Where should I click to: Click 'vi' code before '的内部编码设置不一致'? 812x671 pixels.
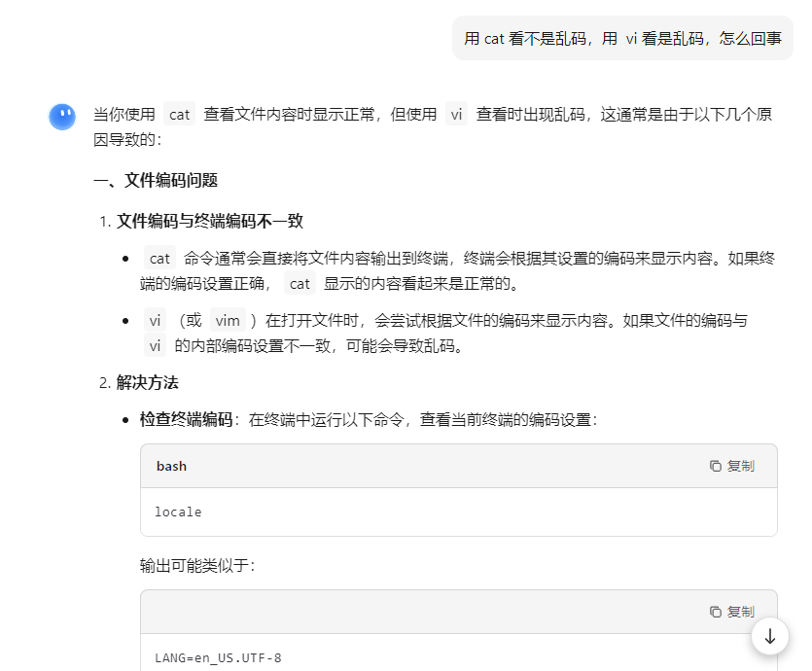pos(155,346)
